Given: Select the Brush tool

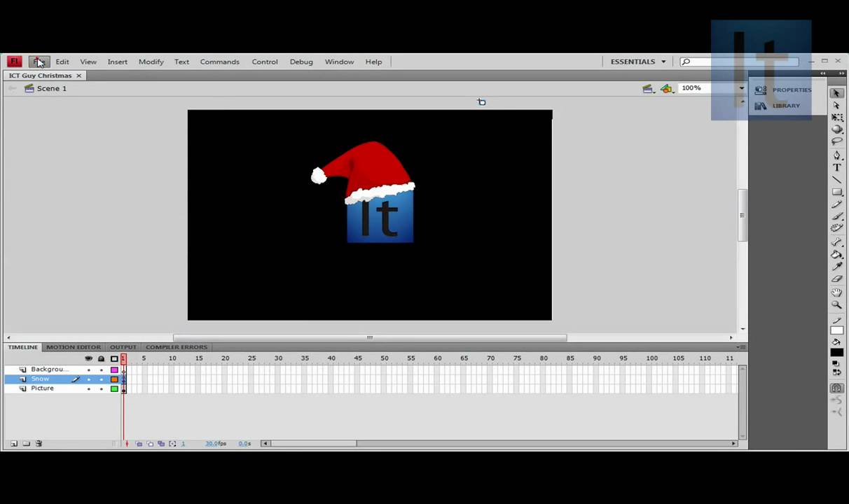Looking at the screenshot, I should click(x=836, y=216).
